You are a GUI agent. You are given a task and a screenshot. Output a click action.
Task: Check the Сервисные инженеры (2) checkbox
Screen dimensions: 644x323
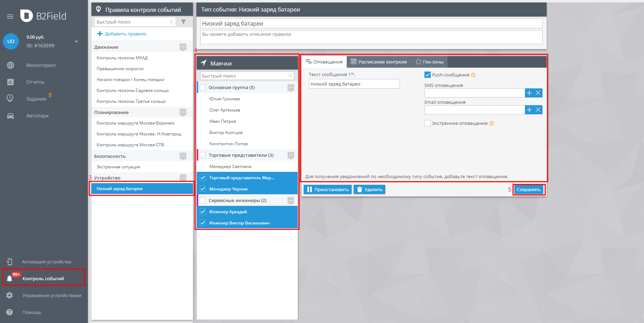pos(203,200)
